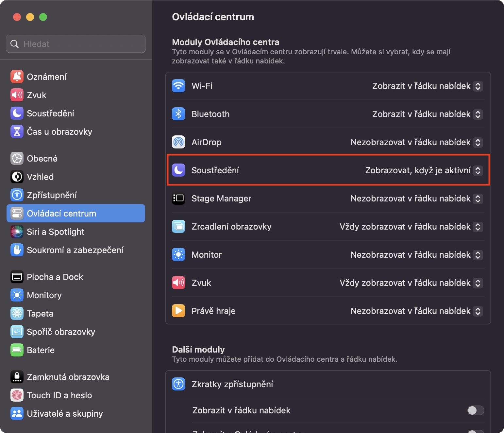Click the Zrcadlení obrazovky icon

(178, 227)
